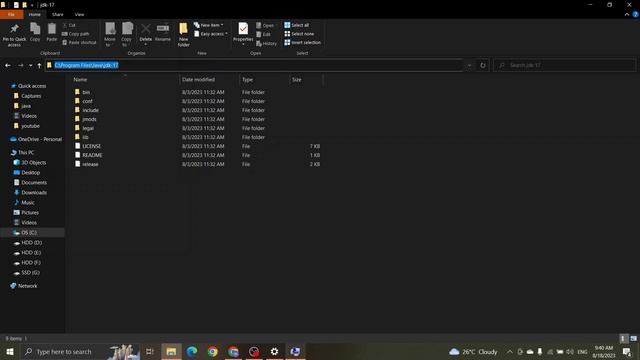Viewport: 640px width, 360px height.
Task: Open Settings gear in taskbar
Action: pos(274,351)
